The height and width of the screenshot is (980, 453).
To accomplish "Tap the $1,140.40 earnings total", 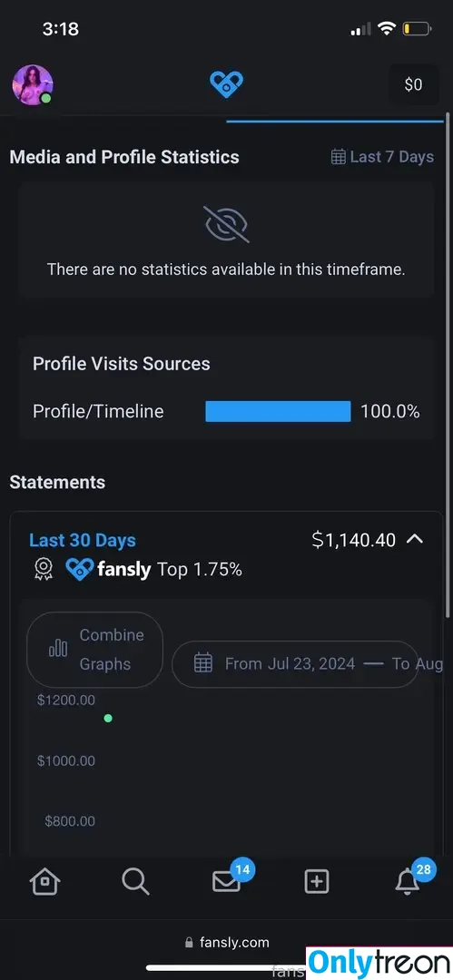I will pos(353,540).
